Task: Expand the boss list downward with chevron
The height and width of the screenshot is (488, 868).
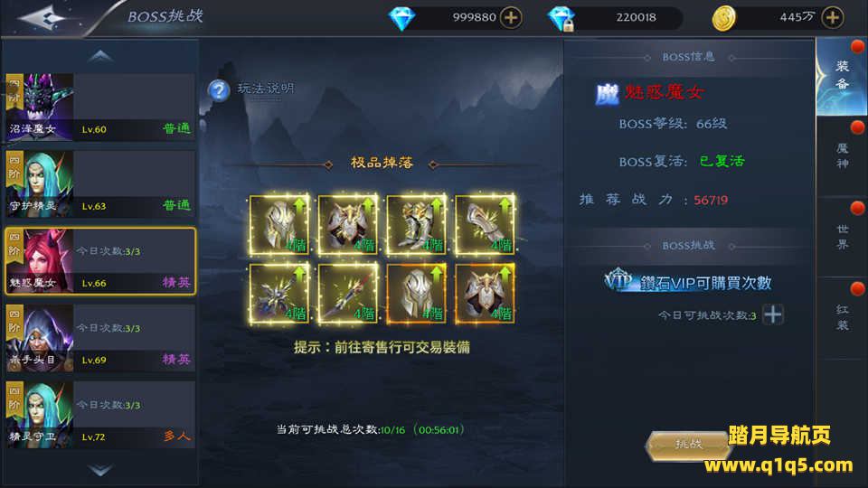Action: 100,470
